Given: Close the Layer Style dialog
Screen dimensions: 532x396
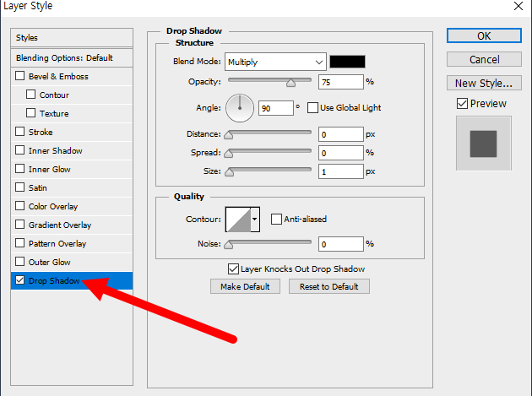Looking at the screenshot, I should click(x=518, y=6).
